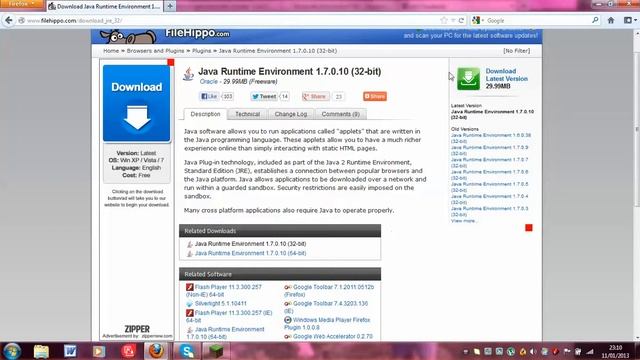
Task: Click the Silverlight icon in Related Software
Action: pos(189,304)
